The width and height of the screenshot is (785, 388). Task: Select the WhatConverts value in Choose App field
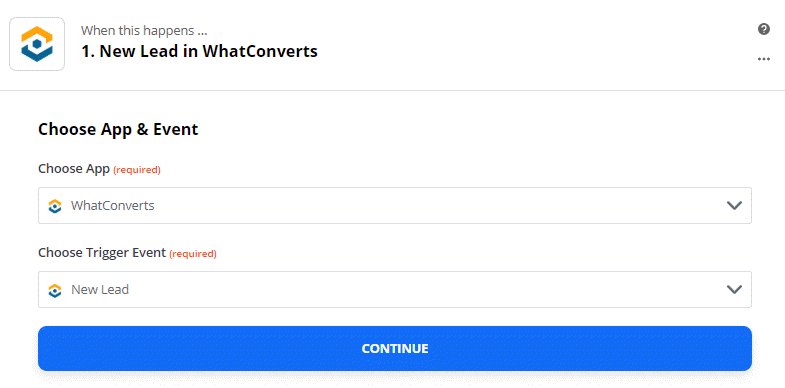(x=113, y=205)
